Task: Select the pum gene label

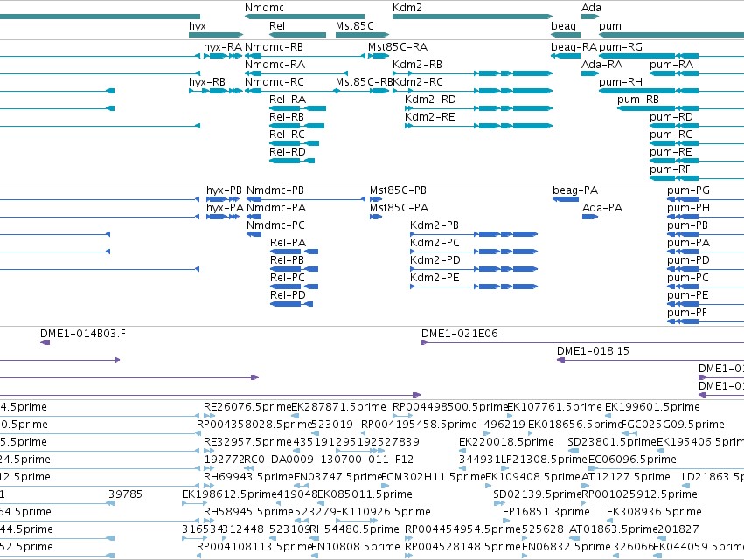Action: coord(609,26)
